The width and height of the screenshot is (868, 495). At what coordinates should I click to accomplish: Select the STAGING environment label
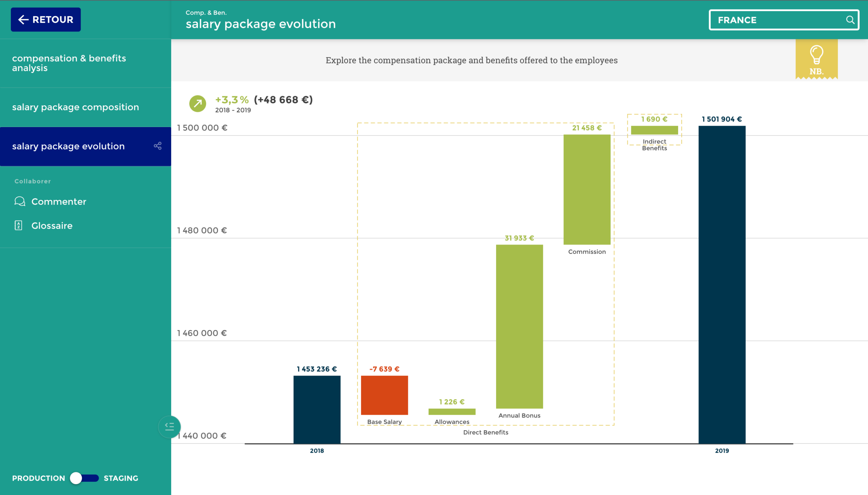(121, 478)
